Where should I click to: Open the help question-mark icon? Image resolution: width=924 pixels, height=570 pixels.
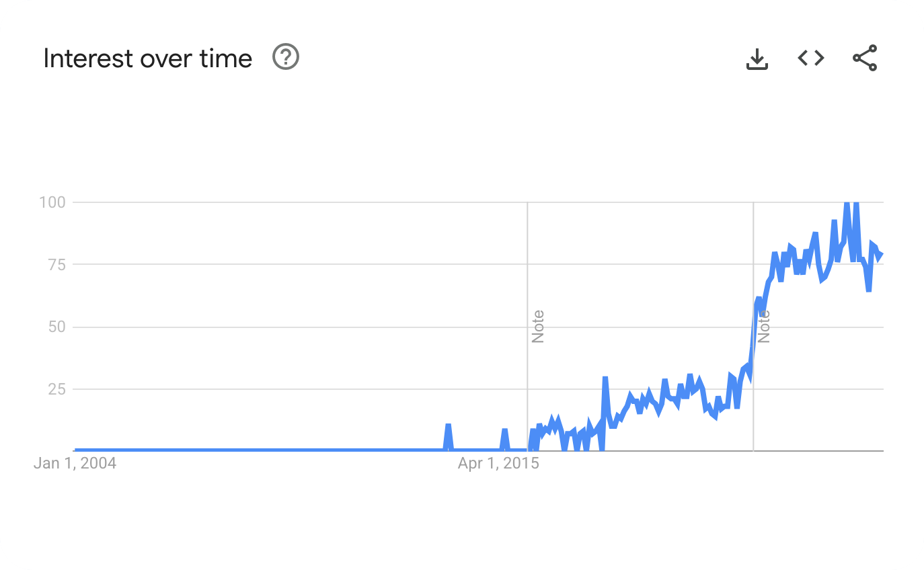(286, 57)
